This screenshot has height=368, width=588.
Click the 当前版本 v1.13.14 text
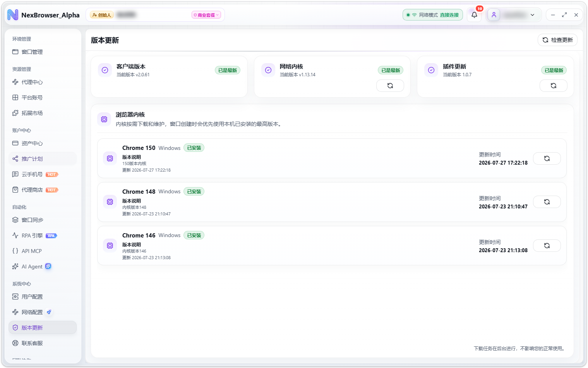pyautogui.click(x=298, y=75)
